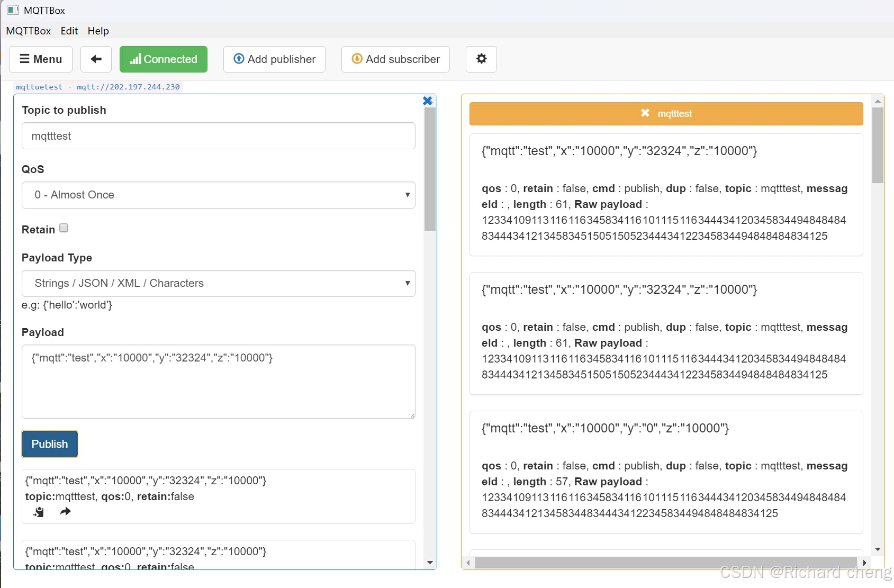
Task: Click the subscriber panel scroll-down arrow
Action: tap(878, 549)
